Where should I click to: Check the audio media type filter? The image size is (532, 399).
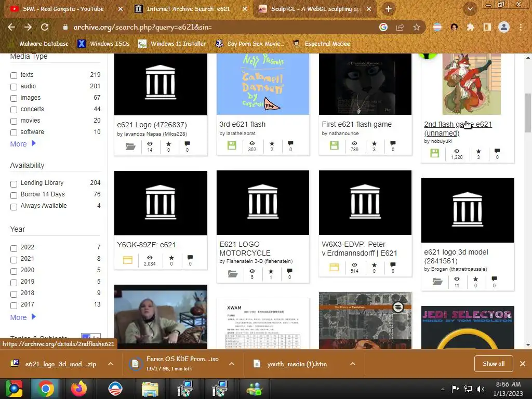14,87
